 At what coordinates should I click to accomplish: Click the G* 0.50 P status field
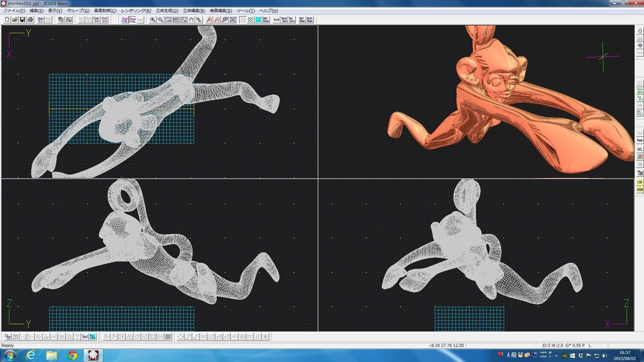click(x=586, y=346)
